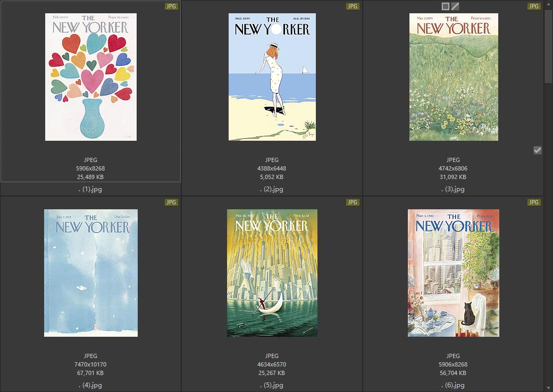Click the JPG badge on the cat window cover
This screenshot has width=553, height=392.
point(534,202)
